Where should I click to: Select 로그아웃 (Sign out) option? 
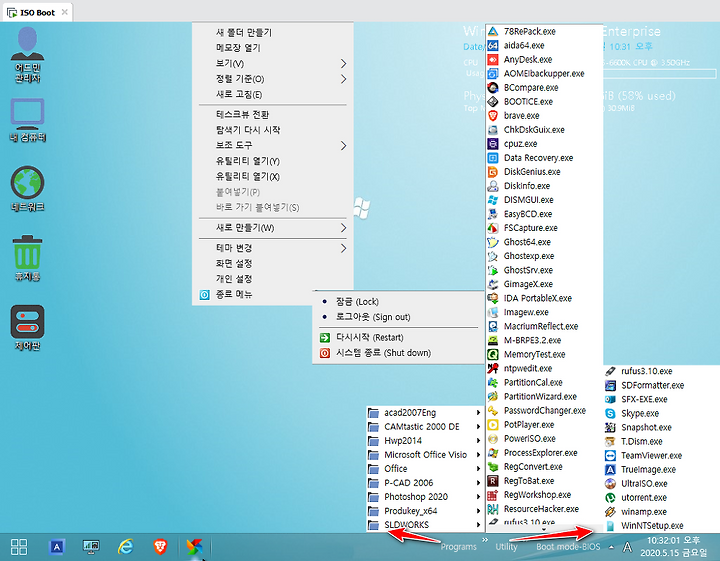click(398, 317)
